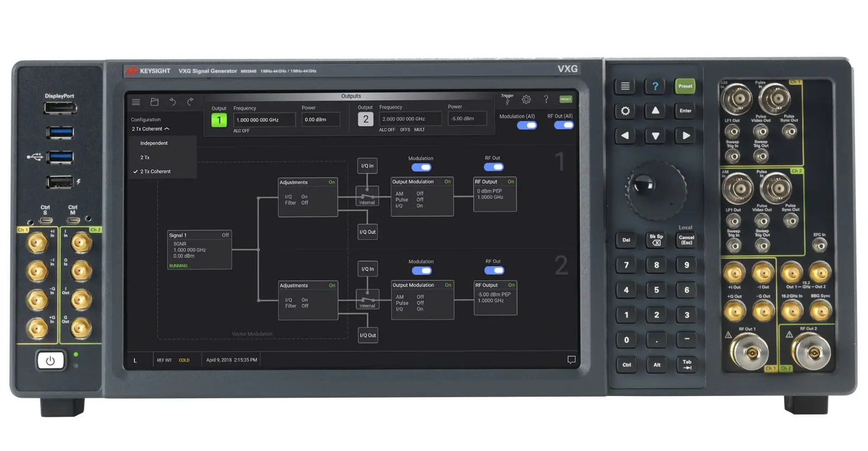
Task: Push the blue question mark Help key
Action: 655,86
